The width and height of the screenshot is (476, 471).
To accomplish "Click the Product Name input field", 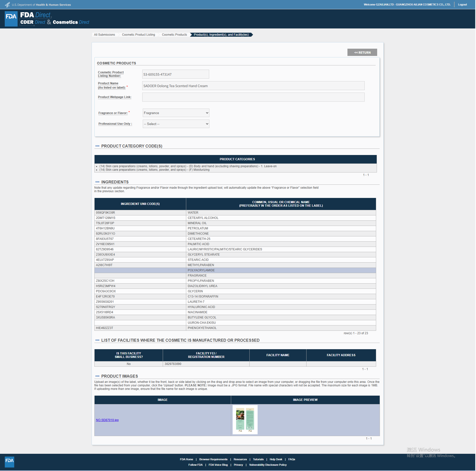I will click(253, 86).
